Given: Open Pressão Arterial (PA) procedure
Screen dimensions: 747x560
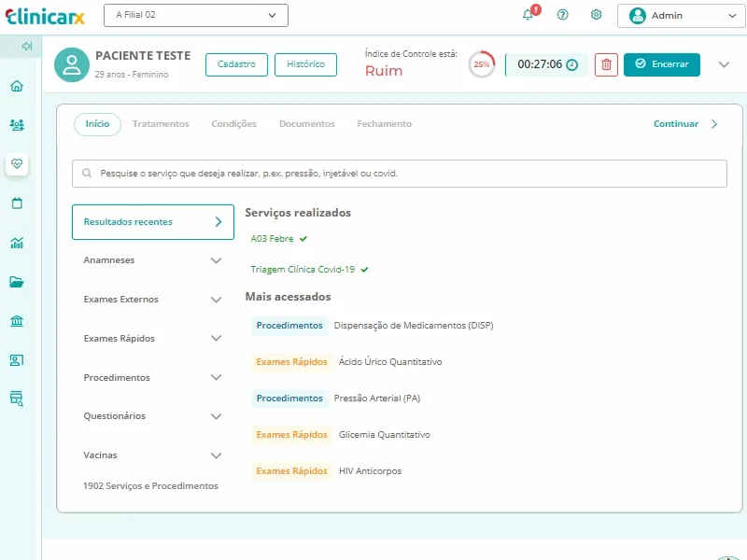Looking at the screenshot, I should pyautogui.click(x=377, y=399).
